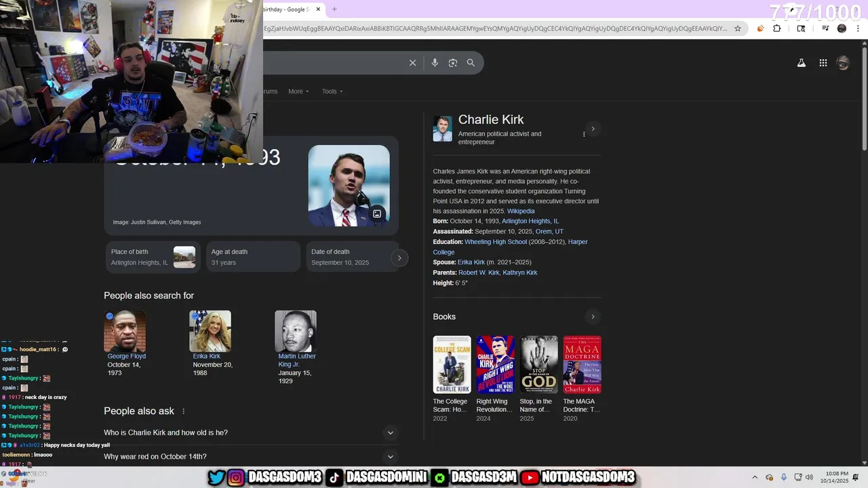
Task: Open The MAGA Doctrine book cover
Action: pyautogui.click(x=582, y=365)
